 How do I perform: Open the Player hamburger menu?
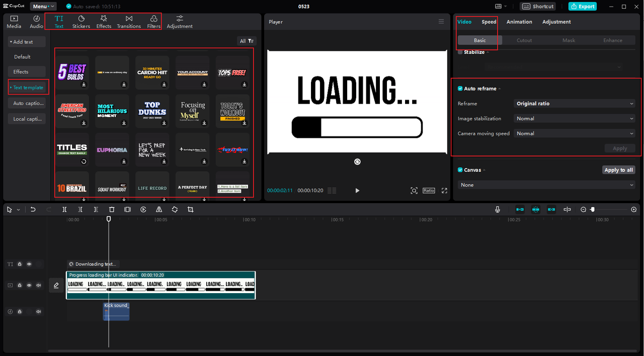[x=441, y=22]
